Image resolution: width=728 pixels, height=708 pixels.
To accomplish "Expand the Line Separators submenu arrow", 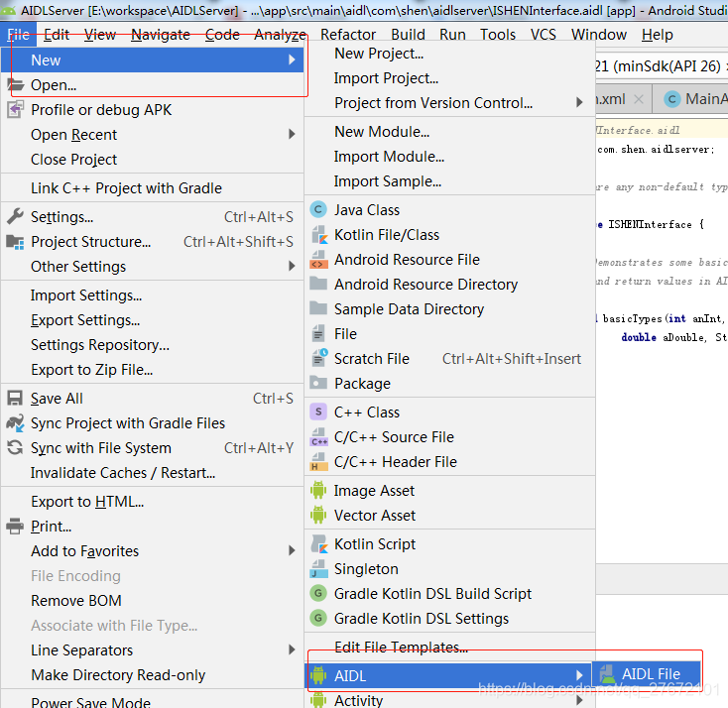I will coord(292,649).
